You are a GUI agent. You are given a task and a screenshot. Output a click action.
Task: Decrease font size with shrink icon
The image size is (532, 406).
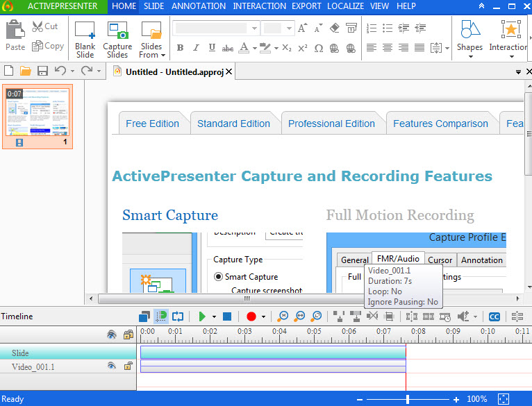click(x=318, y=28)
